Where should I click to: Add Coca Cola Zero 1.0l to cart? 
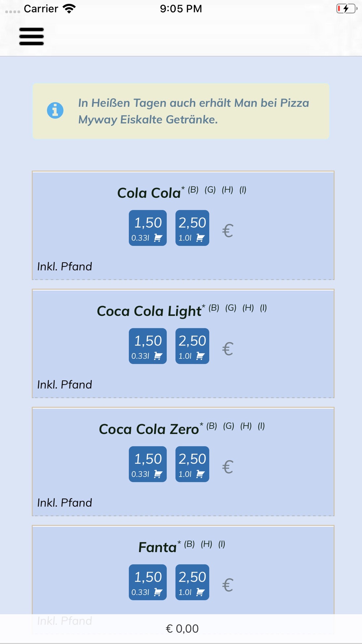(x=192, y=464)
